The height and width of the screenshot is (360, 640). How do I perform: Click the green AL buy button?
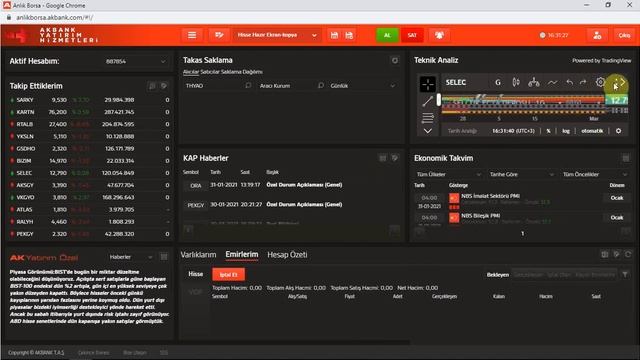[x=387, y=35]
